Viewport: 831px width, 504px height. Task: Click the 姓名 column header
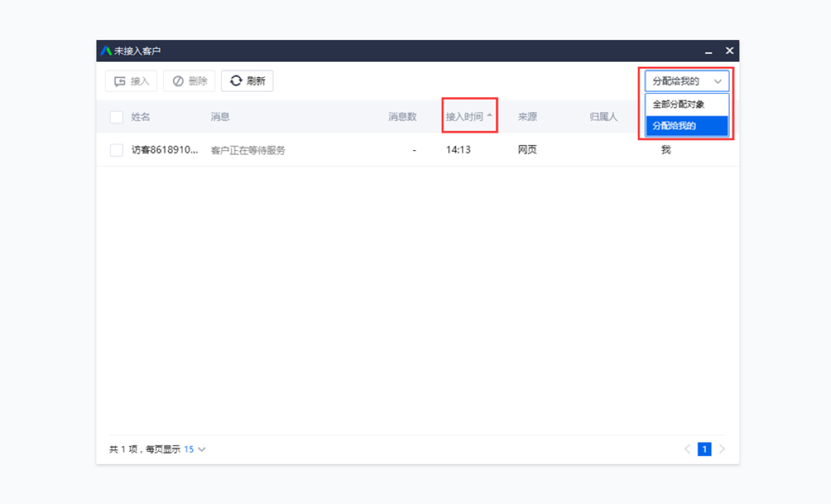[140, 117]
